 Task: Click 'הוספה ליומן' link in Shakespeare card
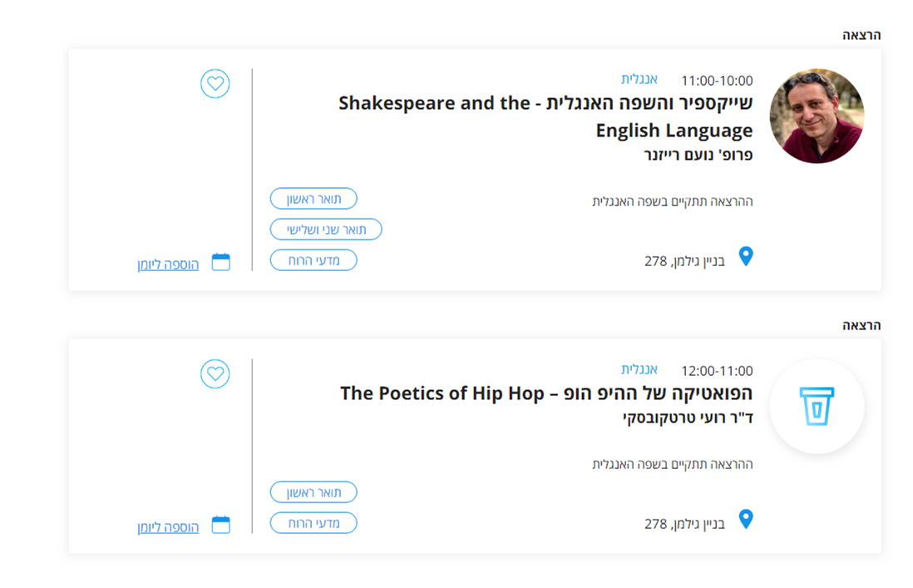[x=168, y=264]
